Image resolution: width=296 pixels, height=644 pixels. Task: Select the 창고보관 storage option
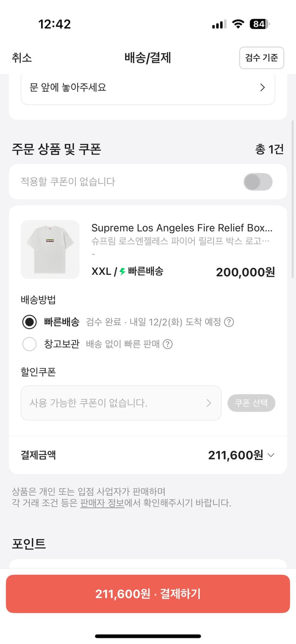(x=29, y=344)
